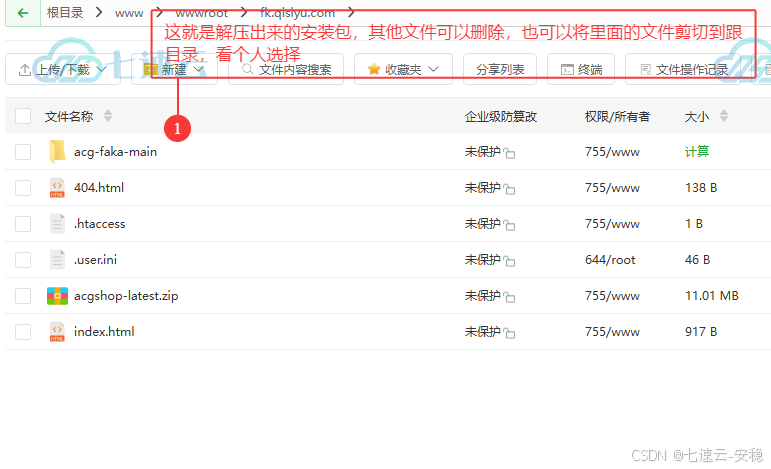Click the 企业级防篡改 column header
The width and height of the screenshot is (771, 469).
501,117
